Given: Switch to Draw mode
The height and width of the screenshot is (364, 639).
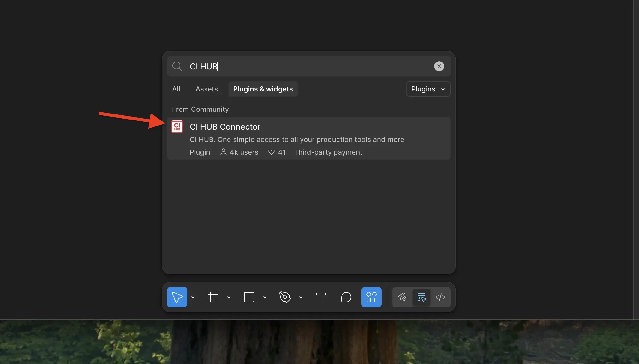Looking at the screenshot, I should click(x=402, y=297).
